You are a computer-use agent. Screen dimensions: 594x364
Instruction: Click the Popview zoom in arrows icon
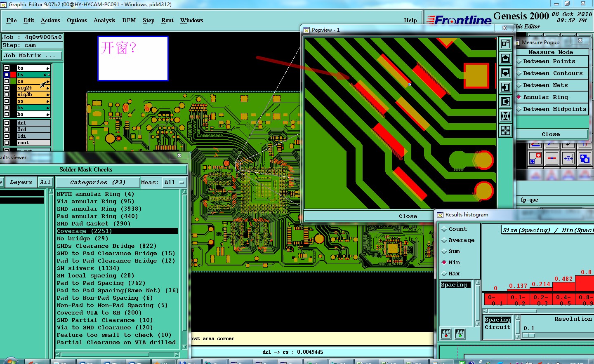(x=505, y=116)
